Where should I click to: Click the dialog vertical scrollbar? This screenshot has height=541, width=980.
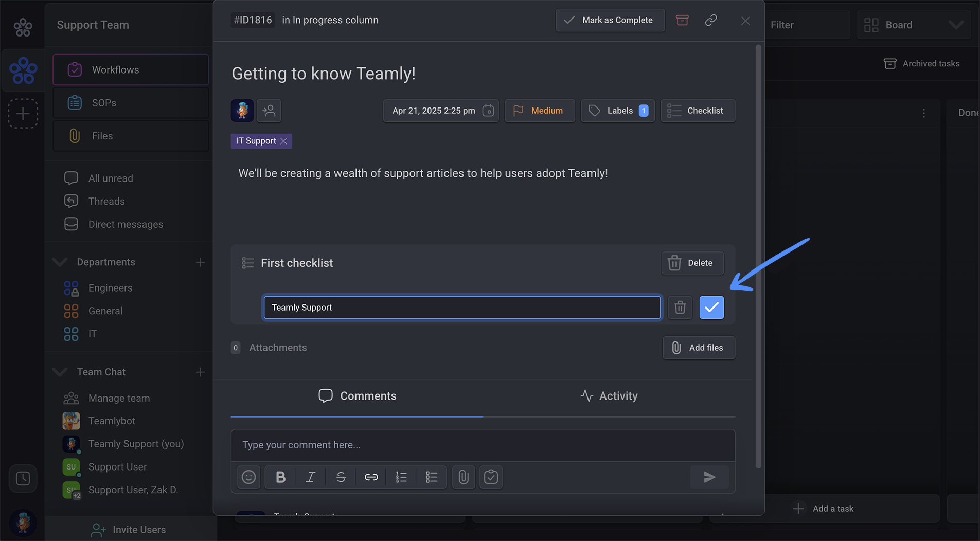click(758, 256)
